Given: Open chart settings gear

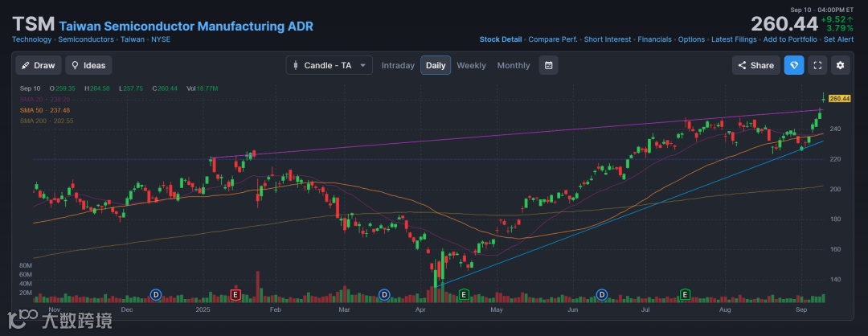Looking at the screenshot, I should (x=840, y=65).
